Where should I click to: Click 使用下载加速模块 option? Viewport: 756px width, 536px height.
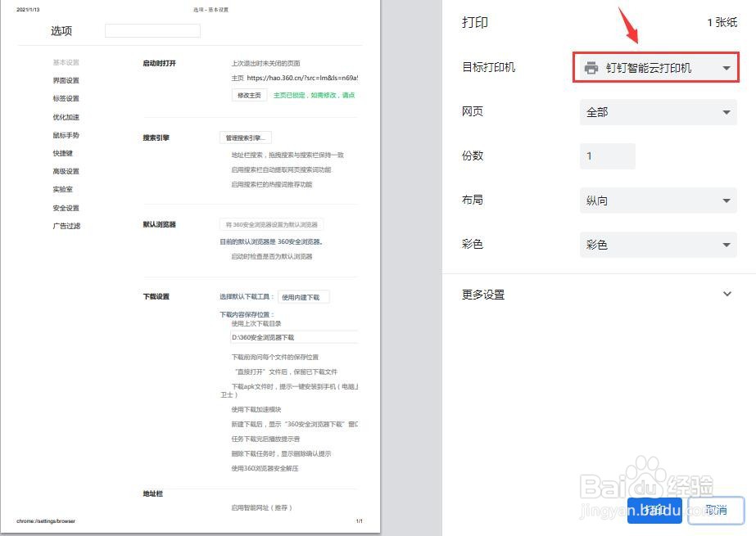256,409
